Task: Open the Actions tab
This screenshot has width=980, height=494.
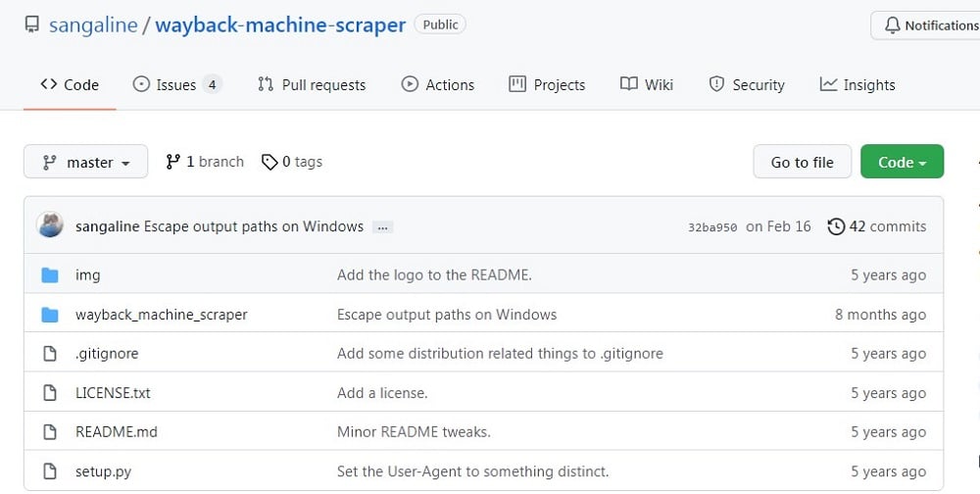Action: tap(437, 84)
